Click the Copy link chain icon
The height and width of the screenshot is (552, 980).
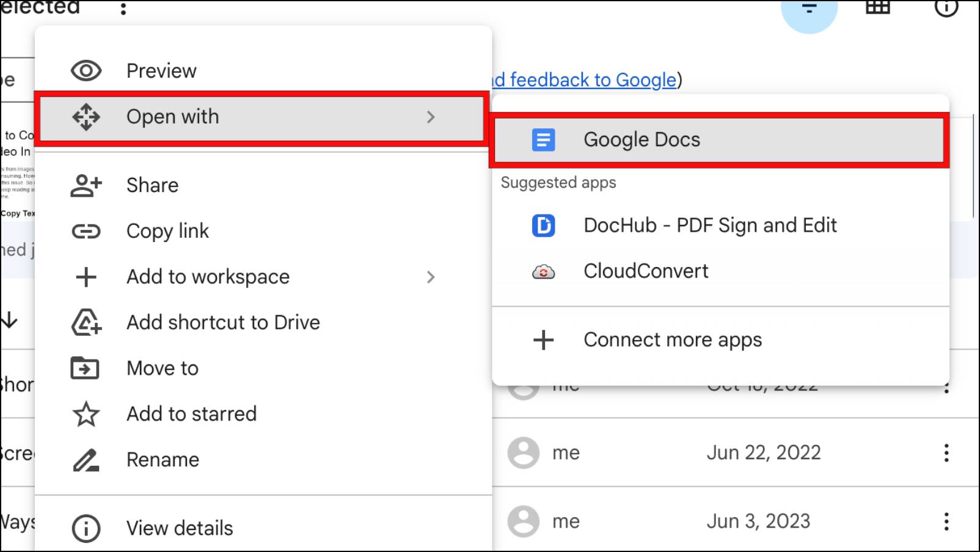pos(86,231)
